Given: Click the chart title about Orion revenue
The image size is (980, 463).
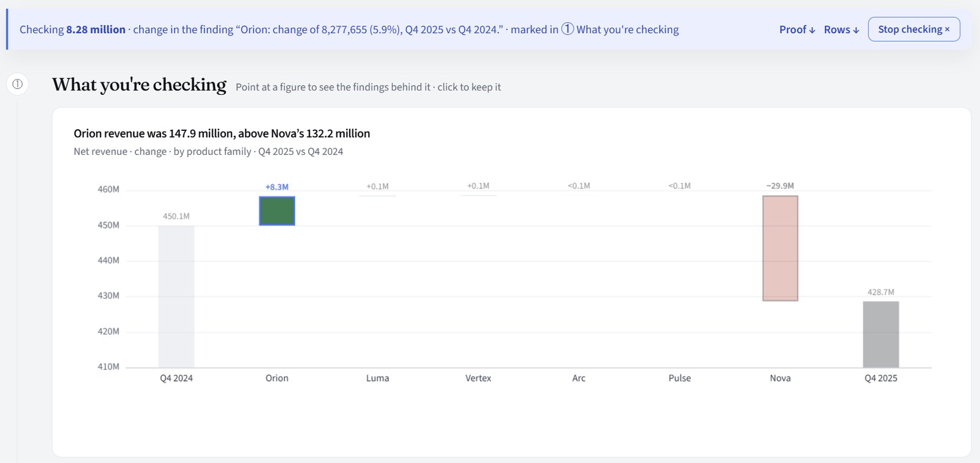Looking at the screenshot, I should (222, 134).
